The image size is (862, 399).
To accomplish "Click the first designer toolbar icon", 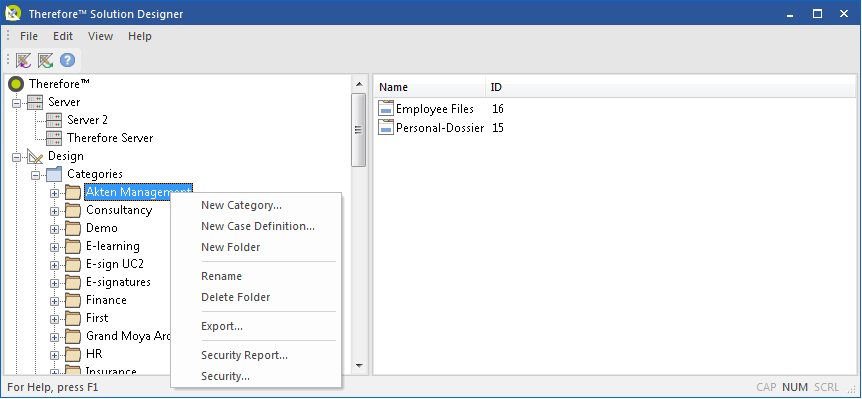I will (x=23, y=60).
